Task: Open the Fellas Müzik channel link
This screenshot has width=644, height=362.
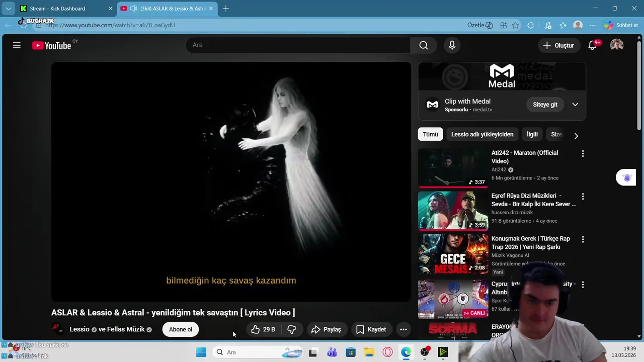Action: pos(126,329)
